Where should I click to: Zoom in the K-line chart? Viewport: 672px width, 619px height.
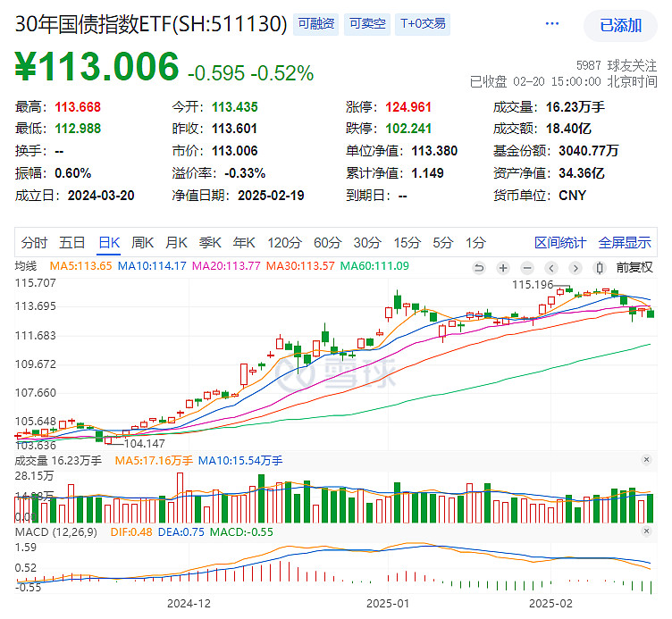(x=504, y=267)
